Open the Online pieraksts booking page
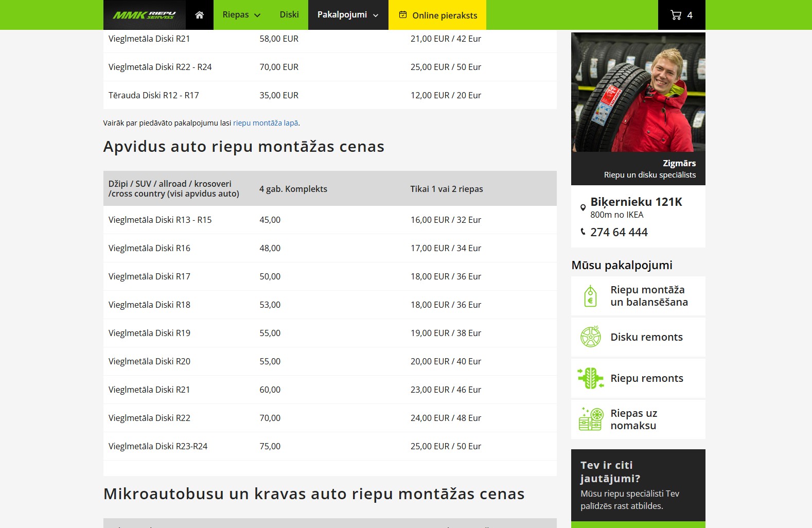Screen dimensions: 812x528 pyautogui.click(x=445, y=15)
